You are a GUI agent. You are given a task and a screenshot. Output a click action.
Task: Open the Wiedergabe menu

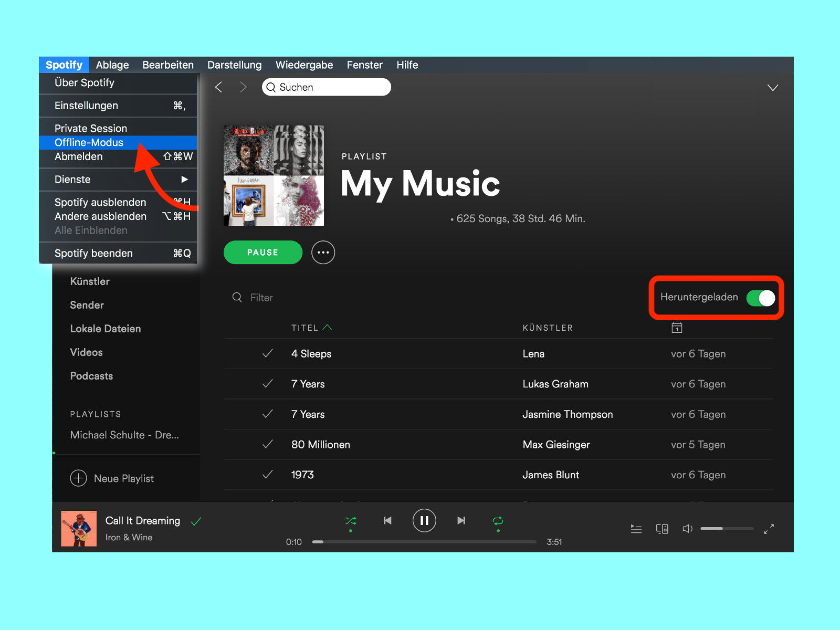(304, 65)
